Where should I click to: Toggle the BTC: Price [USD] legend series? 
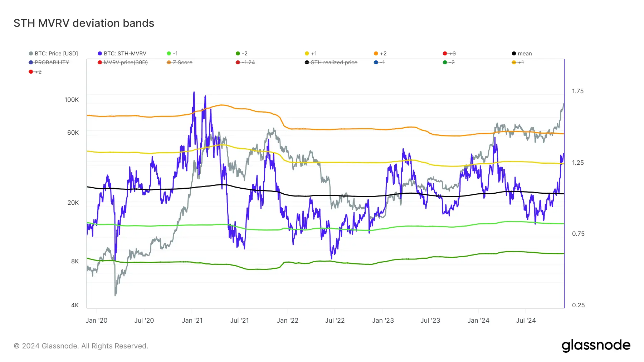(53, 54)
